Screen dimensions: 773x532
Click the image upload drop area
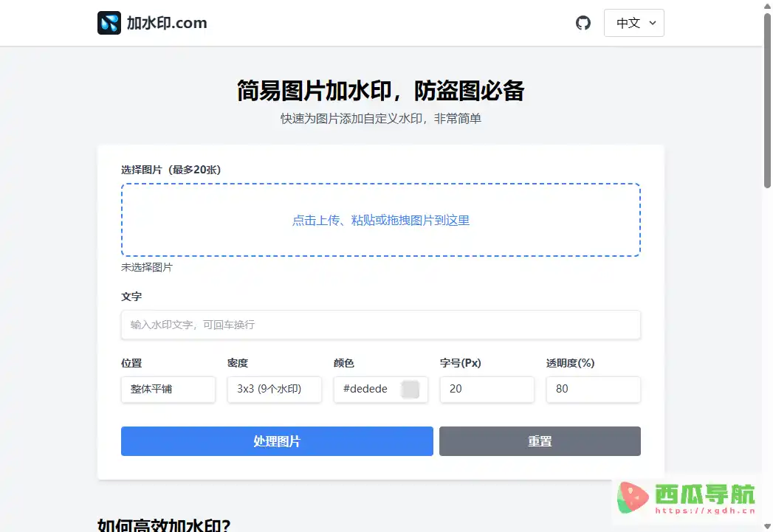[x=380, y=220]
